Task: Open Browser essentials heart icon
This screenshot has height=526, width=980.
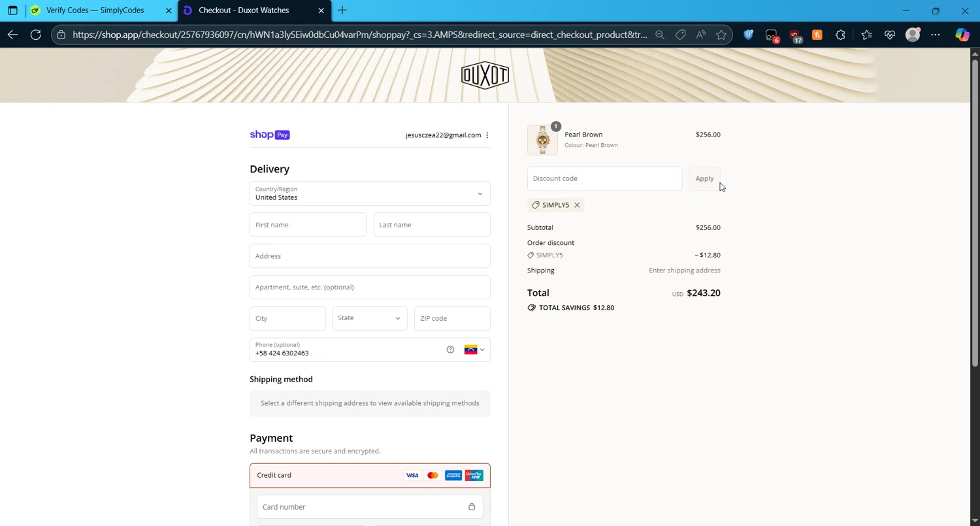Action: [890, 35]
